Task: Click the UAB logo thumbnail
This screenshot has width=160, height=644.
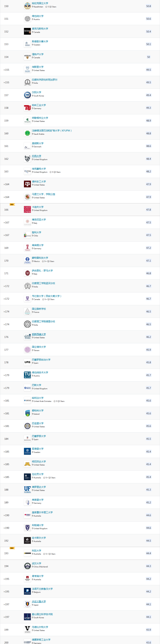Action: click(27, 362)
